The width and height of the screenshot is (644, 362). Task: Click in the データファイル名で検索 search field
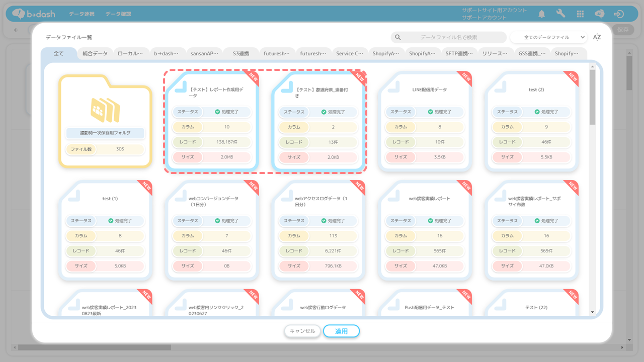click(449, 37)
